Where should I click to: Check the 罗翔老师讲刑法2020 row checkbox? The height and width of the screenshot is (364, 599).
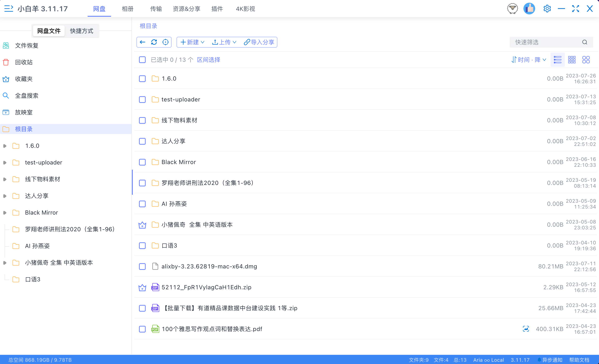coord(142,183)
